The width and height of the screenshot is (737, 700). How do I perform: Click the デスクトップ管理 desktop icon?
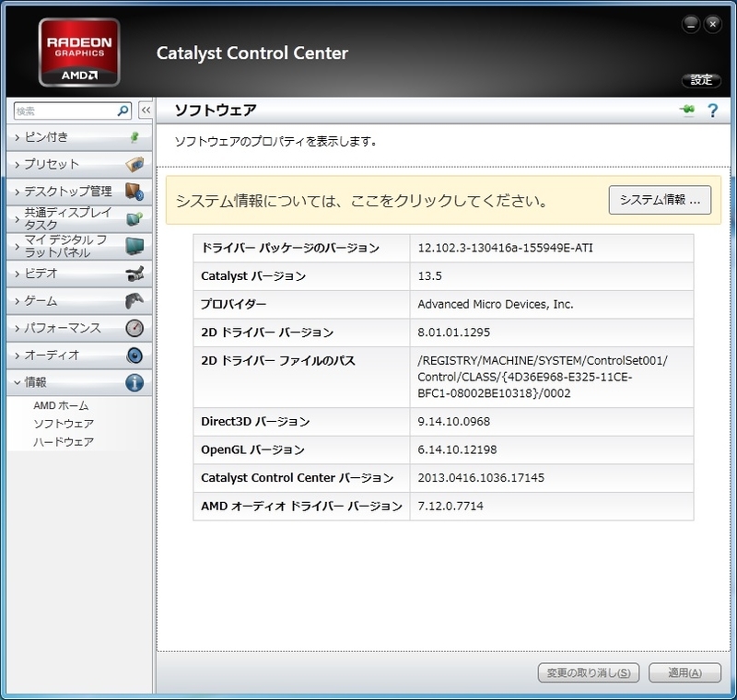tap(135, 192)
